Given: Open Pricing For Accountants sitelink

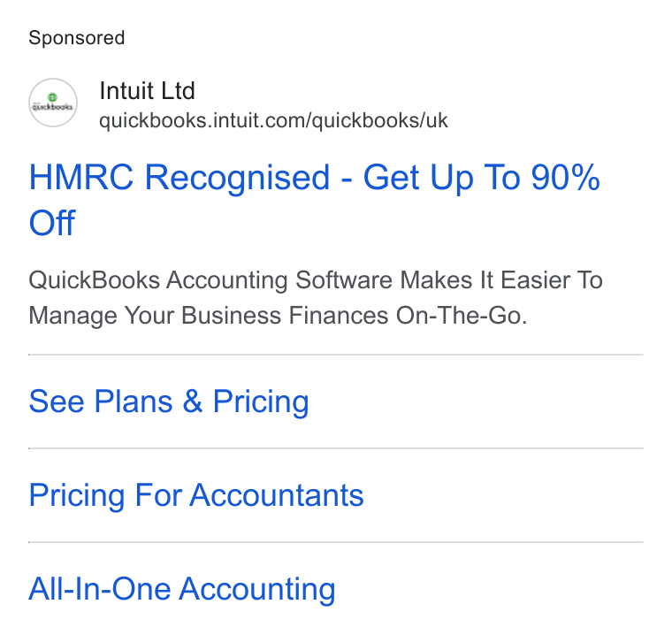Looking at the screenshot, I should coord(196,495).
